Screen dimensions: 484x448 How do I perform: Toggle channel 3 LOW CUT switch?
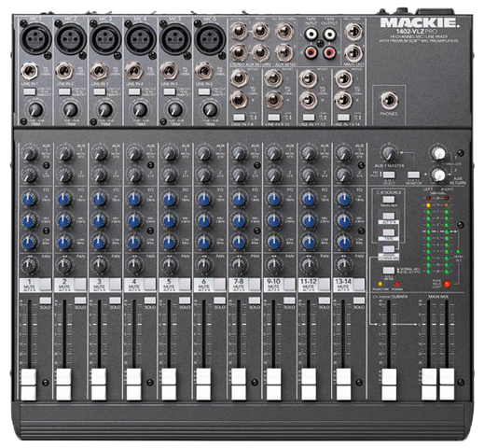(x=100, y=91)
